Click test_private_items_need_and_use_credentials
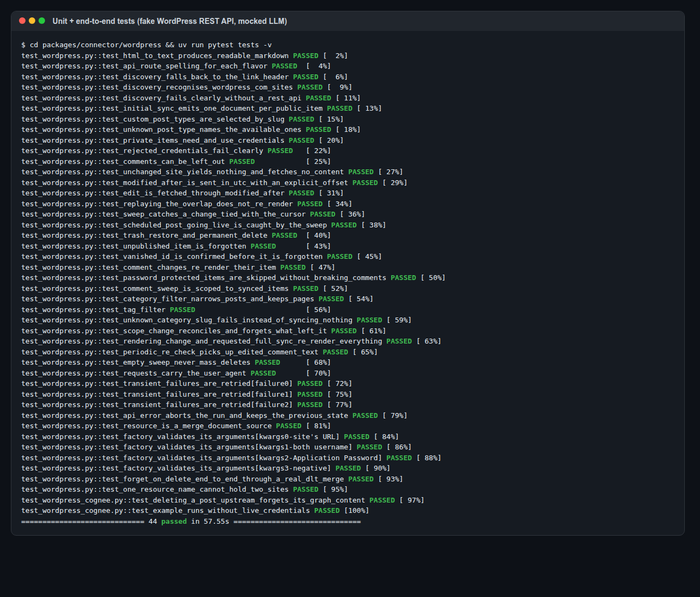Viewport: 700px width, 597px height. pos(182,140)
